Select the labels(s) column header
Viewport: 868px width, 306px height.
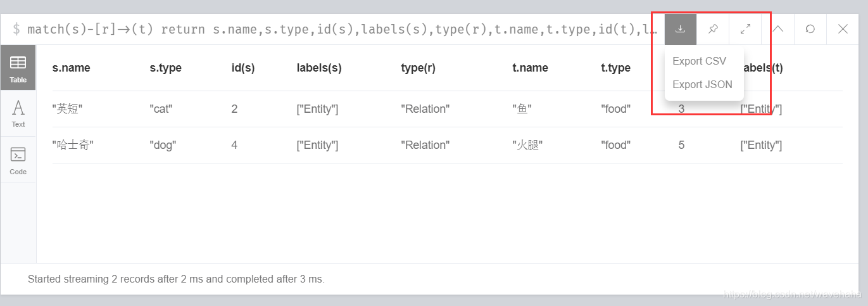coord(319,68)
